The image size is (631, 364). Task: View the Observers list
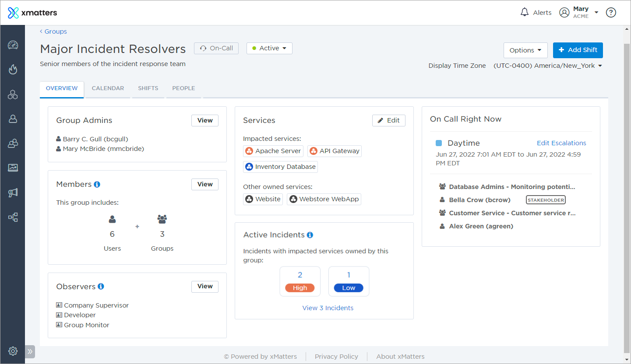[205, 286]
